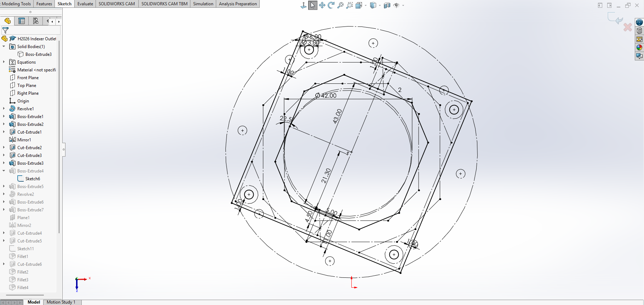This screenshot has height=305, width=644.
Task: Click the Zoom to Fit magnifier icon
Action: [340, 5]
